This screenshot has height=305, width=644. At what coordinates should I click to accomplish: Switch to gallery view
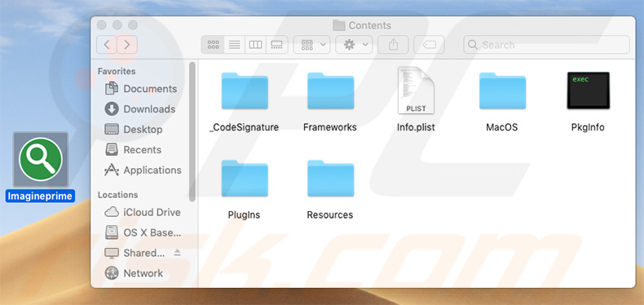click(277, 45)
